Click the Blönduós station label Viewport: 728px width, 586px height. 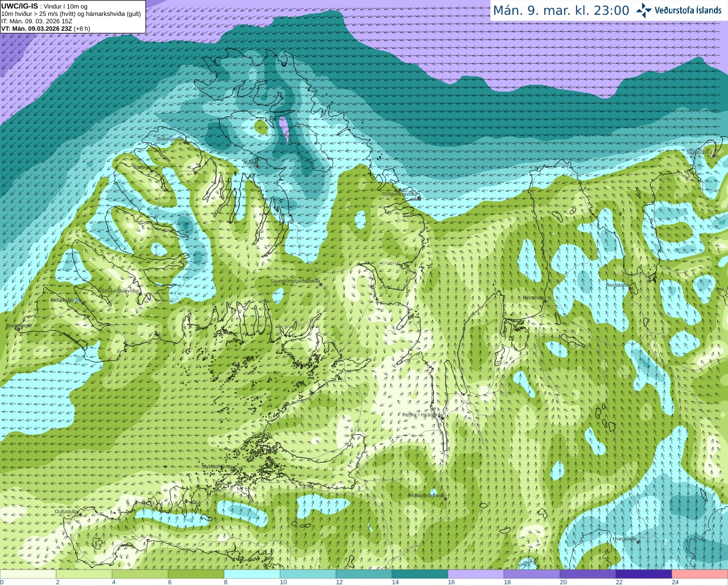click(x=533, y=298)
